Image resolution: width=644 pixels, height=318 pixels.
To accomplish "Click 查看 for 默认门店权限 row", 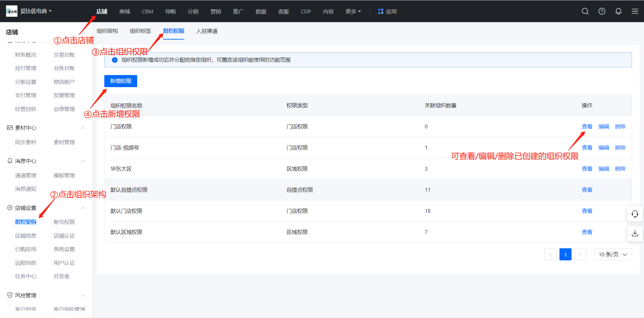I will click(587, 211).
